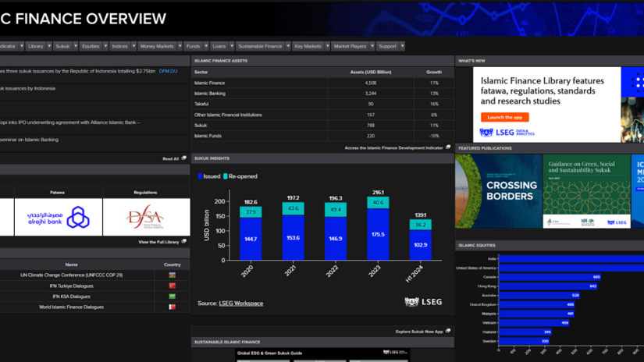The height and width of the screenshot is (362, 644).
Task: Select the 2020 issued bar showing 144.7
Action: (251, 239)
